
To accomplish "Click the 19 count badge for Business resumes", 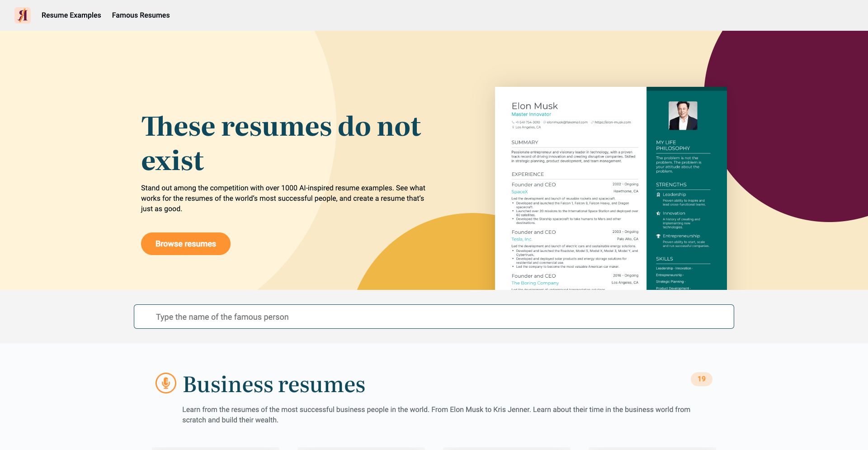I will tap(701, 379).
